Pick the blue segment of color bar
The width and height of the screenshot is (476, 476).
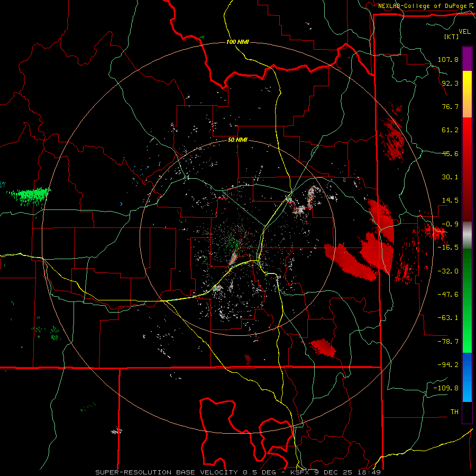click(467, 377)
